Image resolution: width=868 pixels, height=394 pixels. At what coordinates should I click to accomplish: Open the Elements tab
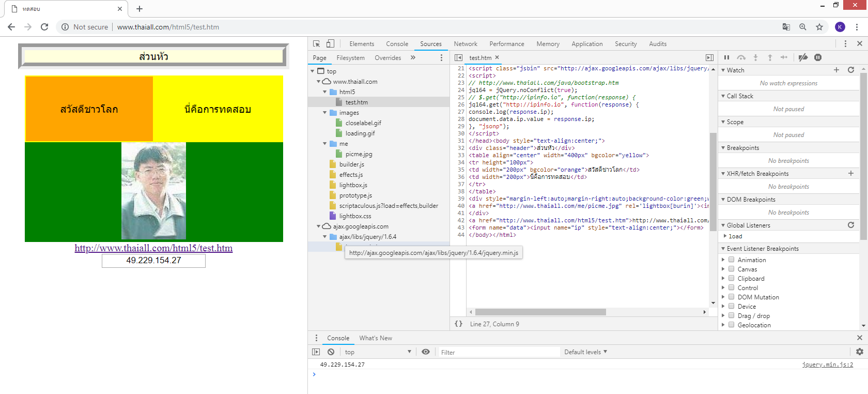[362, 44]
